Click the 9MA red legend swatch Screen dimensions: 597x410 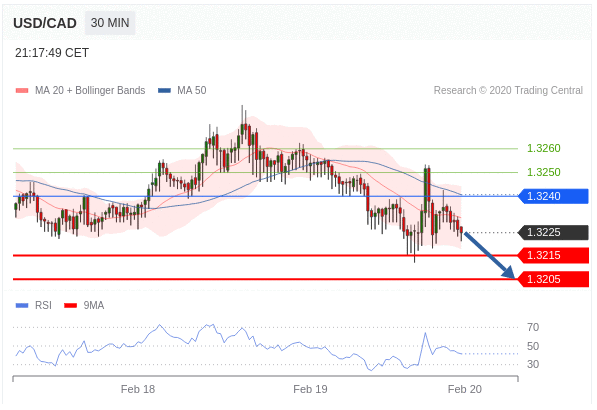70,305
